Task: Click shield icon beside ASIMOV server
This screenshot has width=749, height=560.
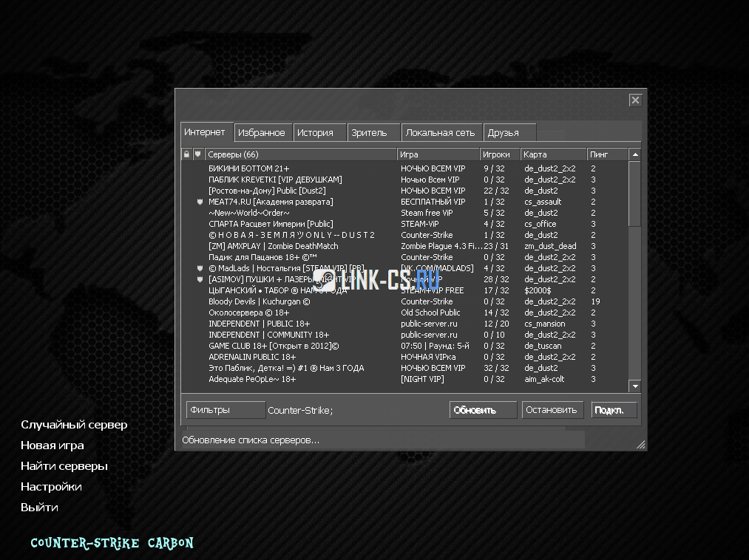Action: point(200,279)
